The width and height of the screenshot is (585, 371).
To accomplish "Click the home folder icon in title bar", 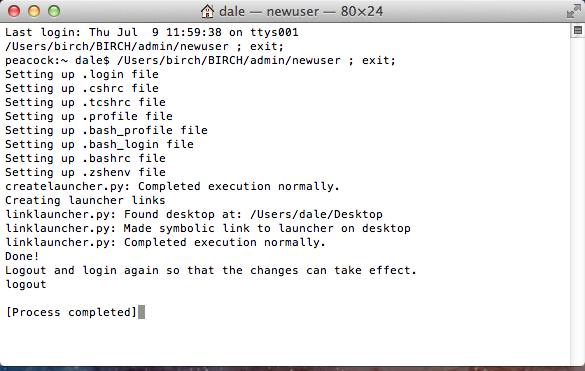I will pos(207,12).
